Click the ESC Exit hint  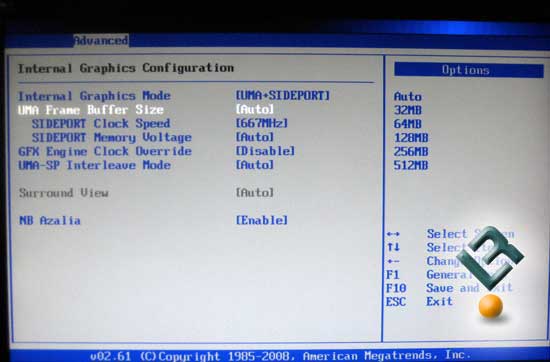click(x=420, y=301)
